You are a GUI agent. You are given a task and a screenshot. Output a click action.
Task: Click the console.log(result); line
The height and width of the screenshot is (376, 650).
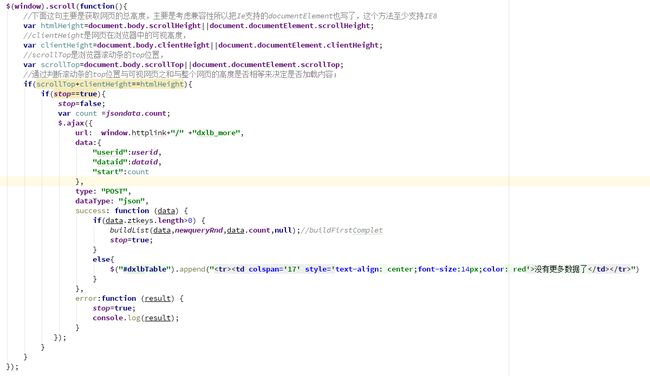tap(136, 318)
